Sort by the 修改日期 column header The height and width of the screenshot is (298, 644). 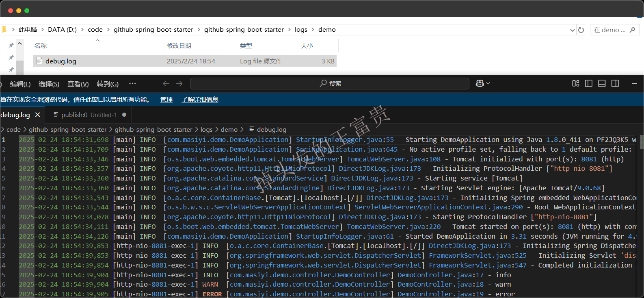point(179,46)
